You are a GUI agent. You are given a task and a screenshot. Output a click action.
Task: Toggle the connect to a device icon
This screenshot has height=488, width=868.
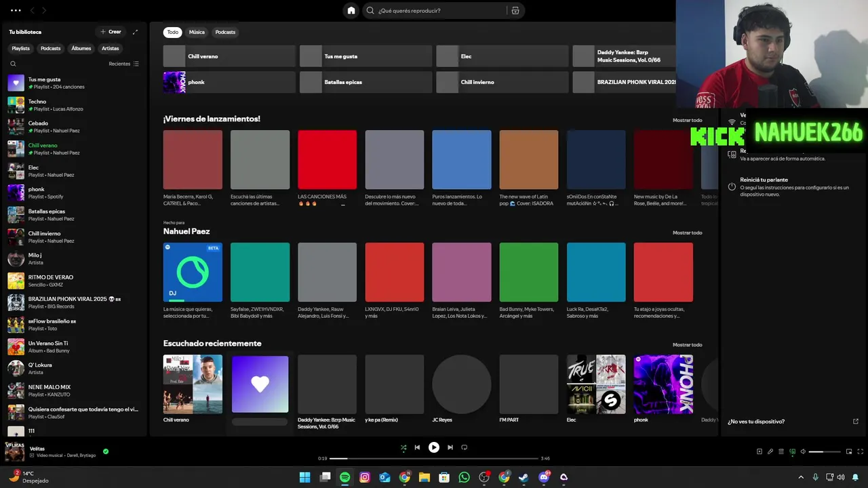[x=792, y=451]
